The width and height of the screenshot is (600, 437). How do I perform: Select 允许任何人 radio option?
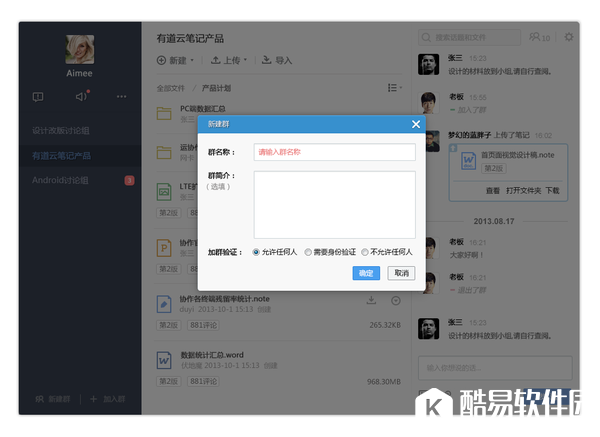click(275, 252)
